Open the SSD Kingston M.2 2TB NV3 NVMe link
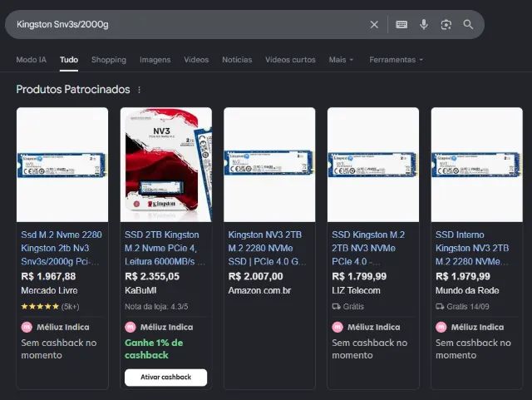The height and width of the screenshot is (400, 532). [x=368, y=248]
